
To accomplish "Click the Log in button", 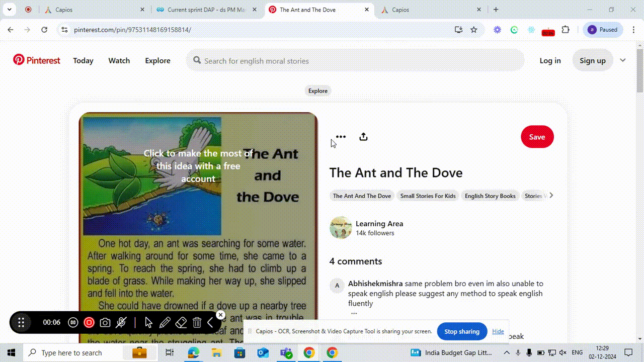I will click(550, 60).
